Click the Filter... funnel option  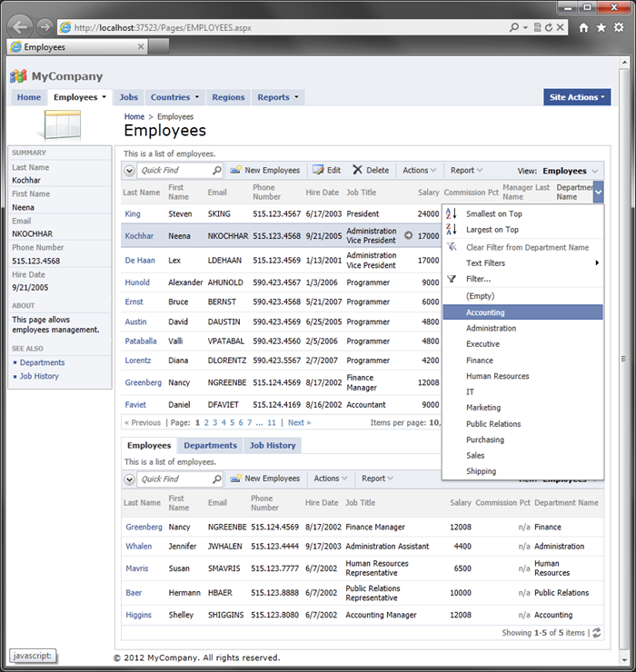click(478, 279)
